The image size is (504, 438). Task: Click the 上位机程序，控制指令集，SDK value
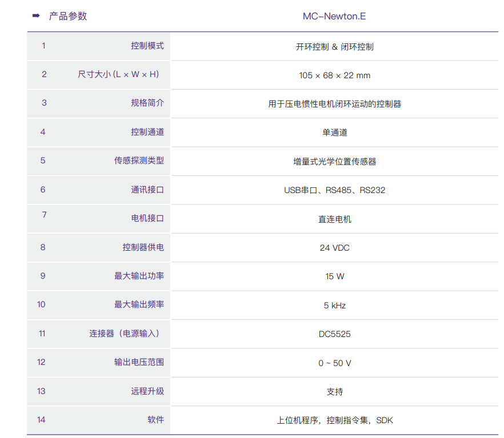tap(334, 421)
